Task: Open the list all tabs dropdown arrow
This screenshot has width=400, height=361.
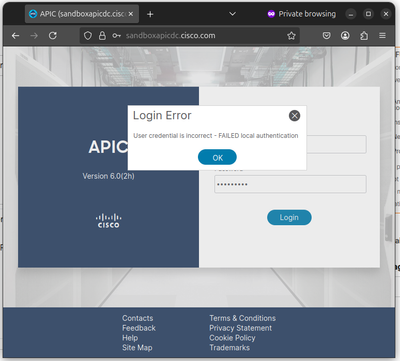Action: [x=233, y=14]
